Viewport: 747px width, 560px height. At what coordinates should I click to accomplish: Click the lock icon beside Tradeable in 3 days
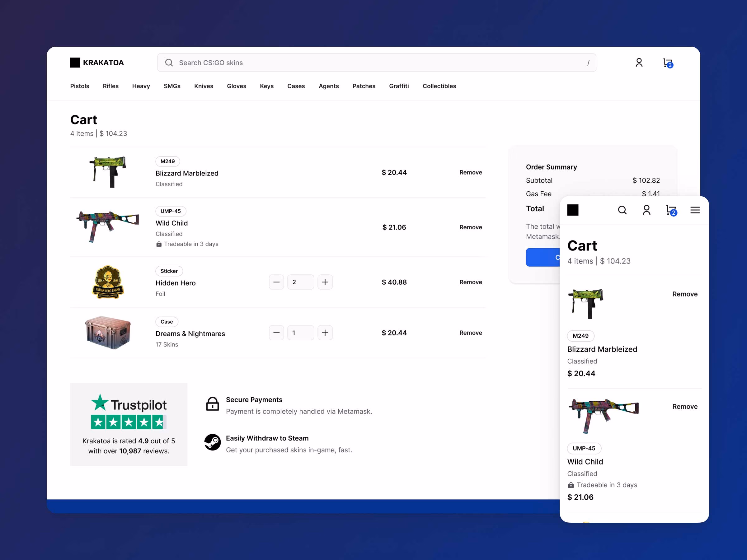pyautogui.click(x=158, y=244)
